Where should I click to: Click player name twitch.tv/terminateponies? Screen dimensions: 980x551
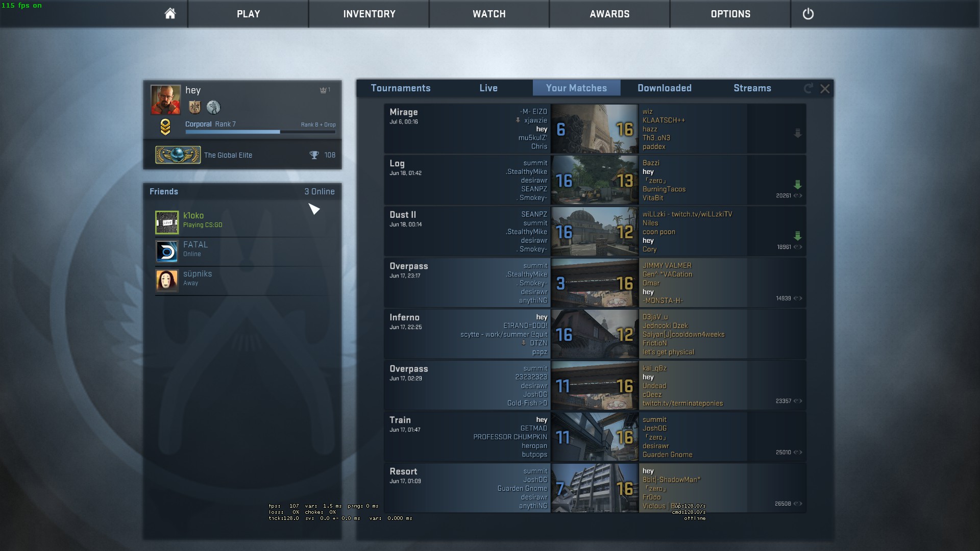tap(682, 404)
